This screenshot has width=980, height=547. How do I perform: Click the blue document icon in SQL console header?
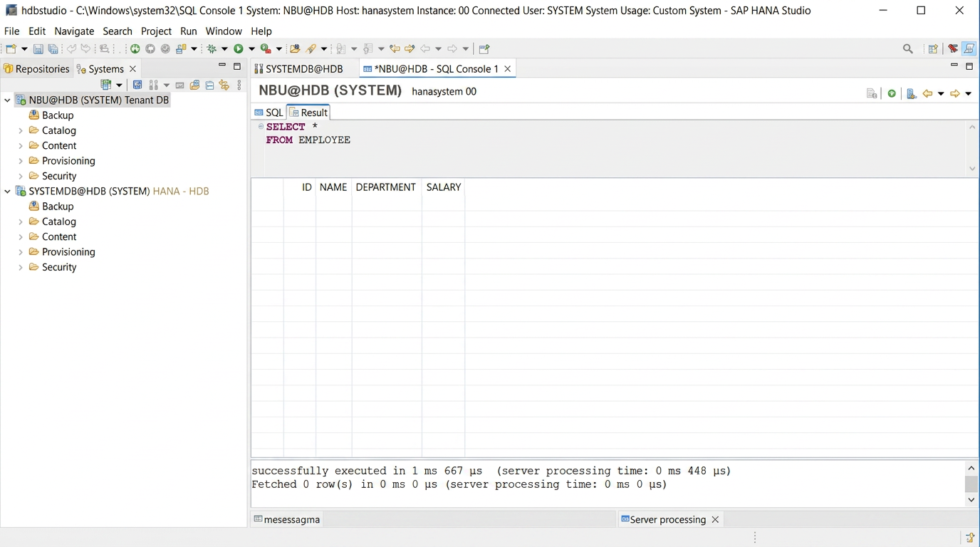911,94
